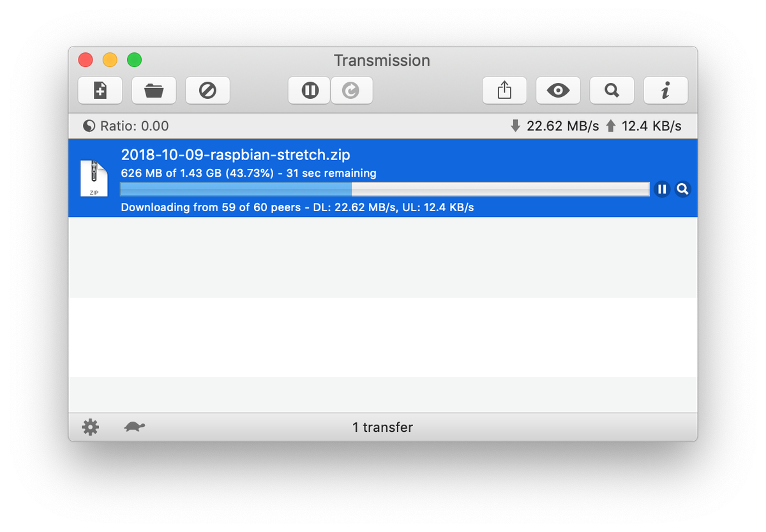This screenshot has height=532, width=766.
Task: Toggle the filter bar with the magnifier button
Action: 612,91
